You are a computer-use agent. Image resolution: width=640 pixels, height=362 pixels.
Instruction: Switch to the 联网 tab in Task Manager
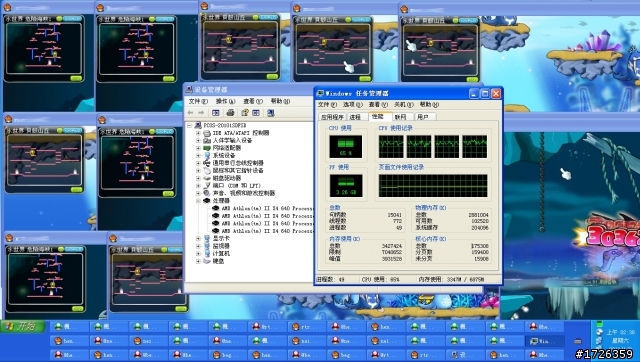(x=400, y=117)
